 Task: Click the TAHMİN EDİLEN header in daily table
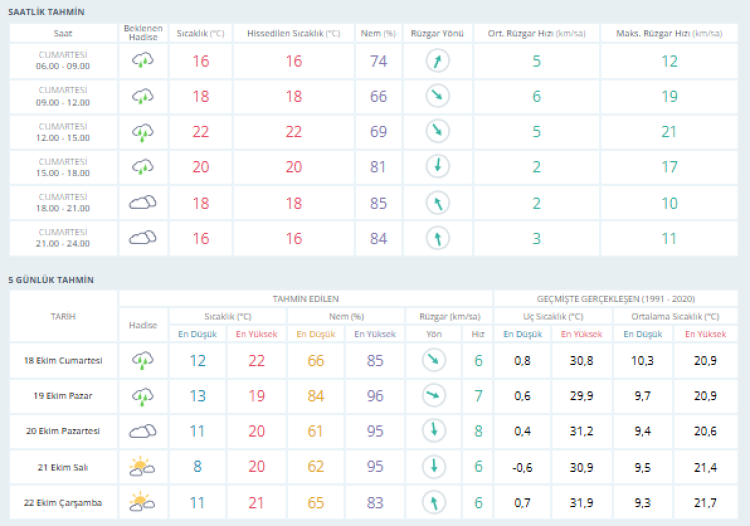[x=306, y=299]
